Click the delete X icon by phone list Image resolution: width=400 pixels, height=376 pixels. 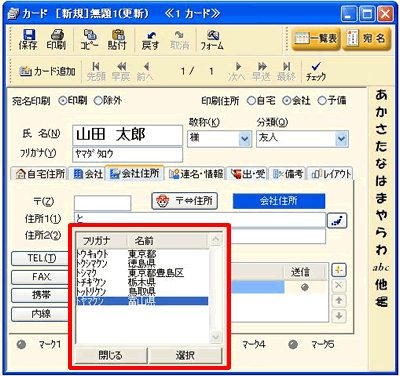(339, 286)
